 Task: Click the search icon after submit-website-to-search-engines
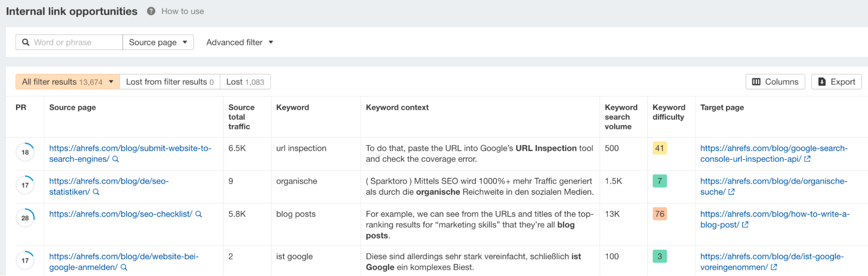click(115, 159)
